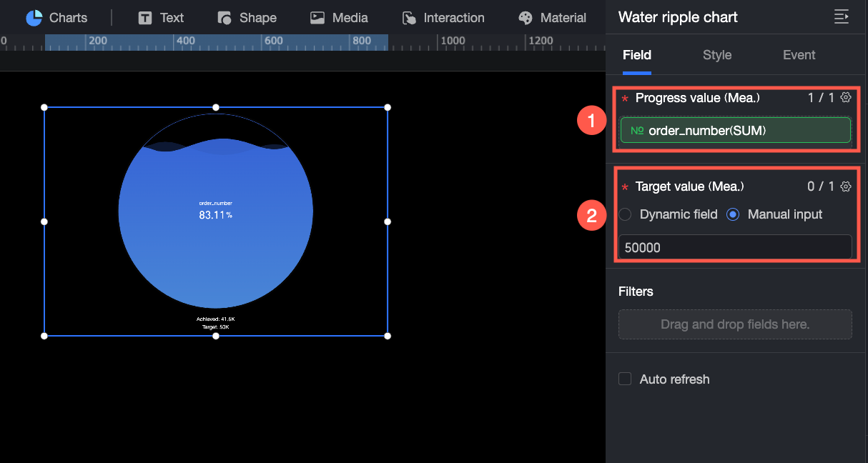Viewport: 868px width, 463px height.
Task: Select the Dynamic field radio option
Action: click(625, 214)
